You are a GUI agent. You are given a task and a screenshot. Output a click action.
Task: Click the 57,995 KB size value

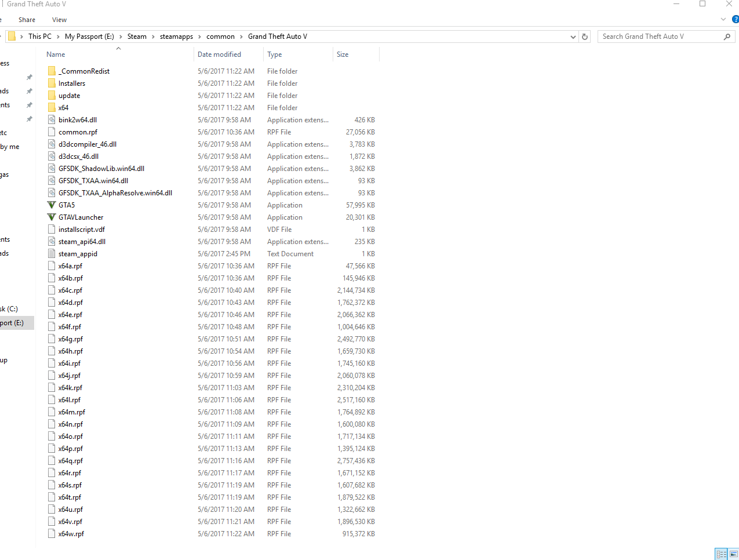361,205
